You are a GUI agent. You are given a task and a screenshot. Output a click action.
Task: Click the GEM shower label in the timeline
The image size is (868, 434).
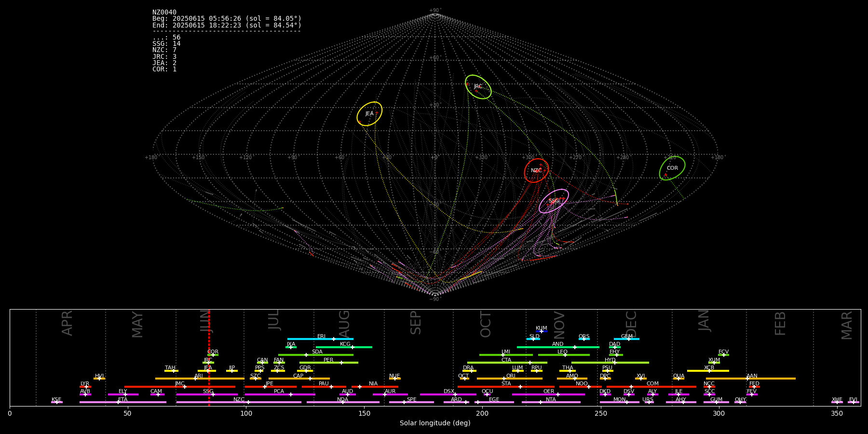pos(627,337)
